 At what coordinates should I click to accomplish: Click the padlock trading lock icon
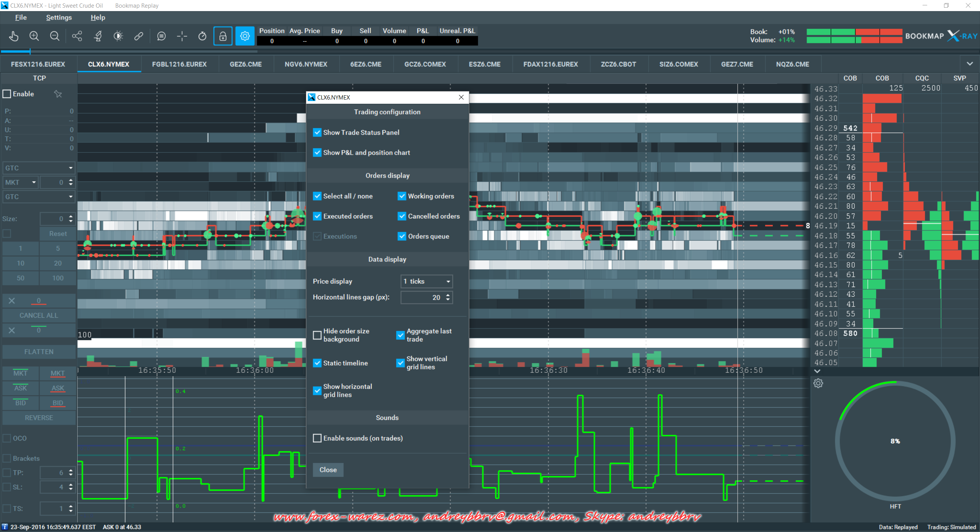223,36
